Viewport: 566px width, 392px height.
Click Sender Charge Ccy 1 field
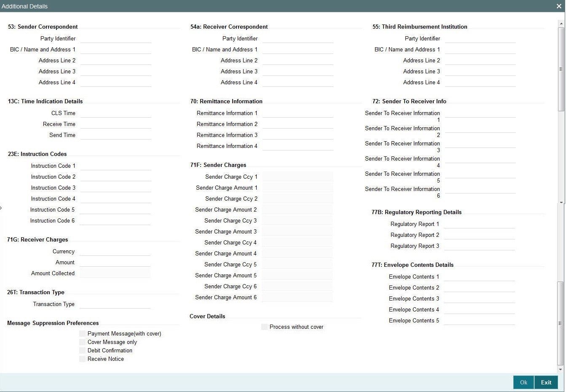(x=298, y=177)
